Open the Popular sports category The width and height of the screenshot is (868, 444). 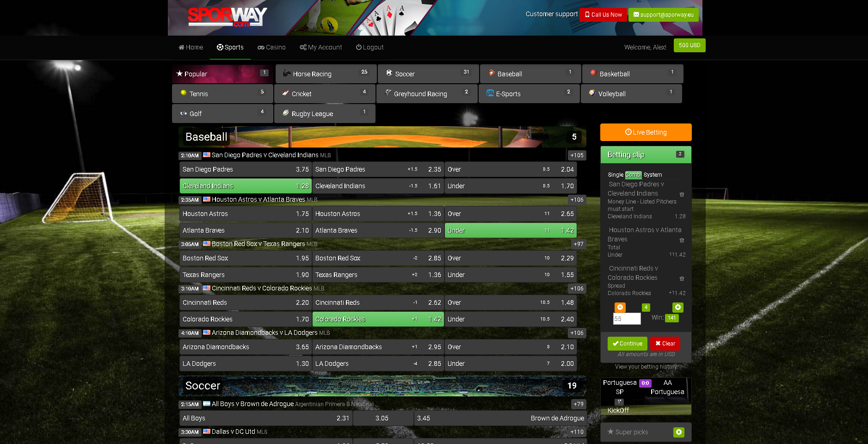(222, 74)
